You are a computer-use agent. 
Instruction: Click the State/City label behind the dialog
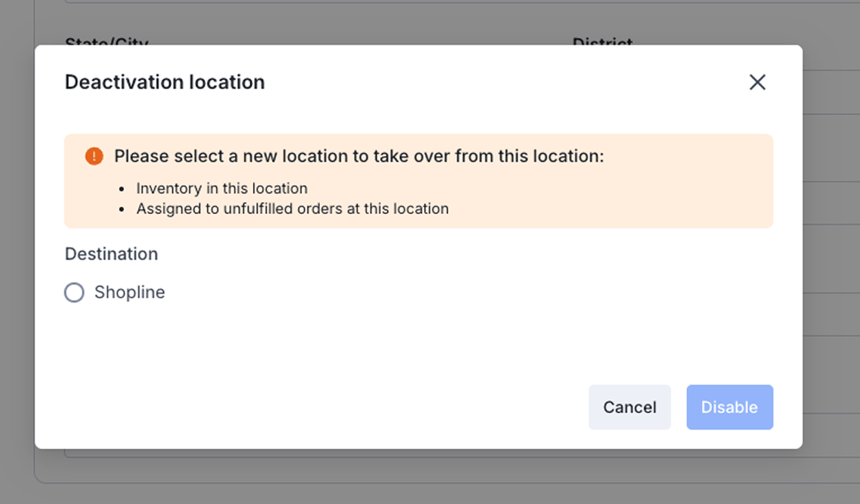tap(106, 40)
